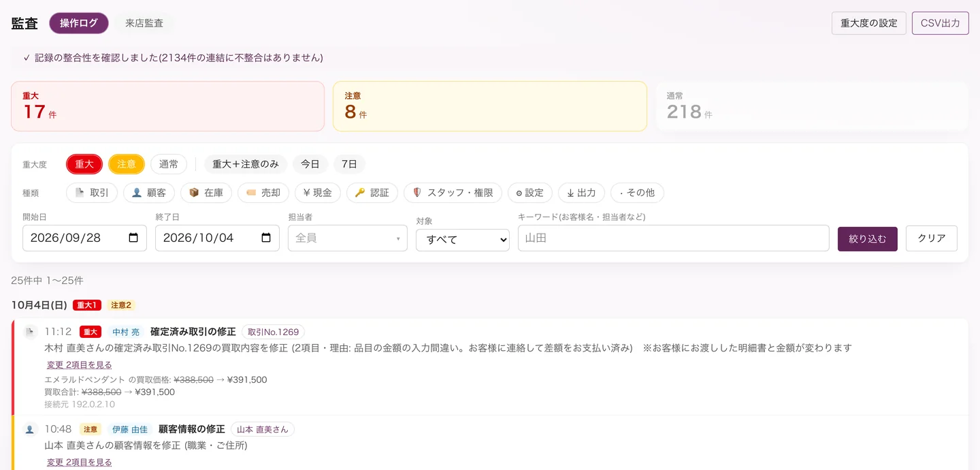
Task: Apply the 今日 quick date filter
Action: point(310,164)
